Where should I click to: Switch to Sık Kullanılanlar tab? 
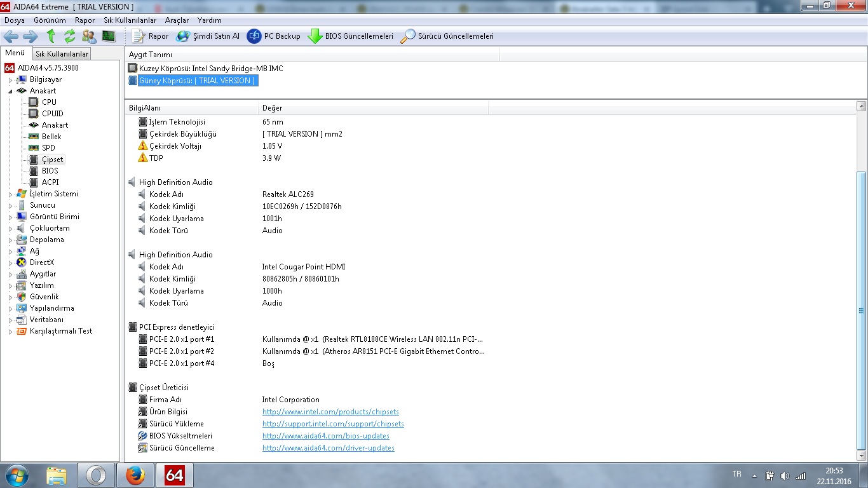[x=62, y=54]
